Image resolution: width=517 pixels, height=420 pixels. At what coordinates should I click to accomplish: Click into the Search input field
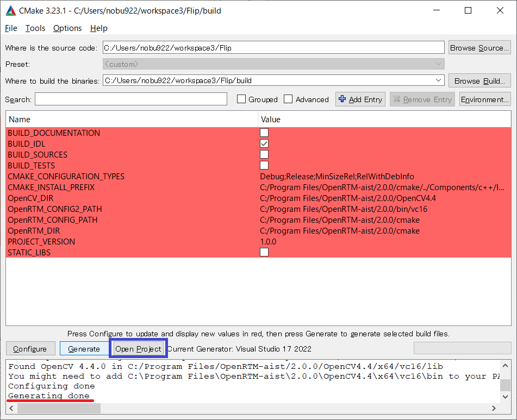coord(131,99)
